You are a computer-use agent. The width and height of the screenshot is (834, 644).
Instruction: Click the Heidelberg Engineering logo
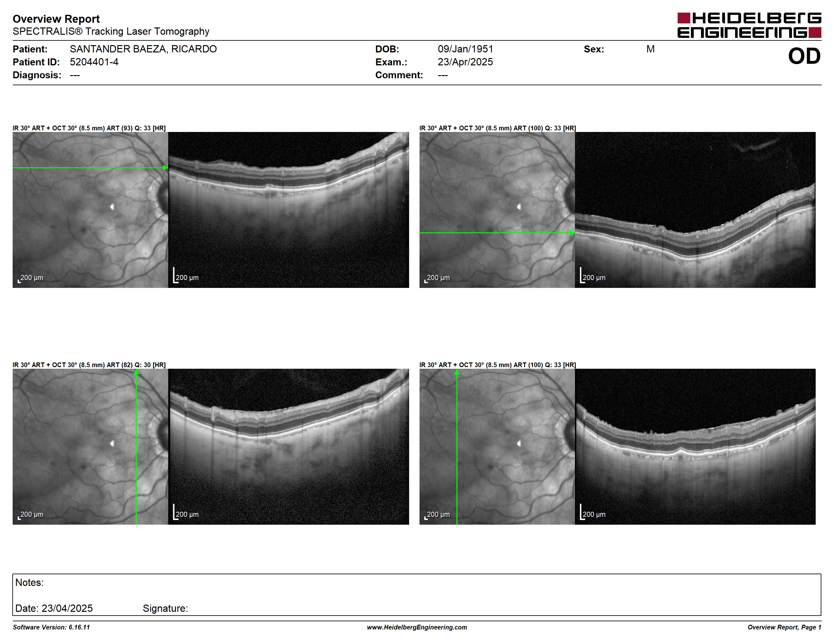[749, 25]
